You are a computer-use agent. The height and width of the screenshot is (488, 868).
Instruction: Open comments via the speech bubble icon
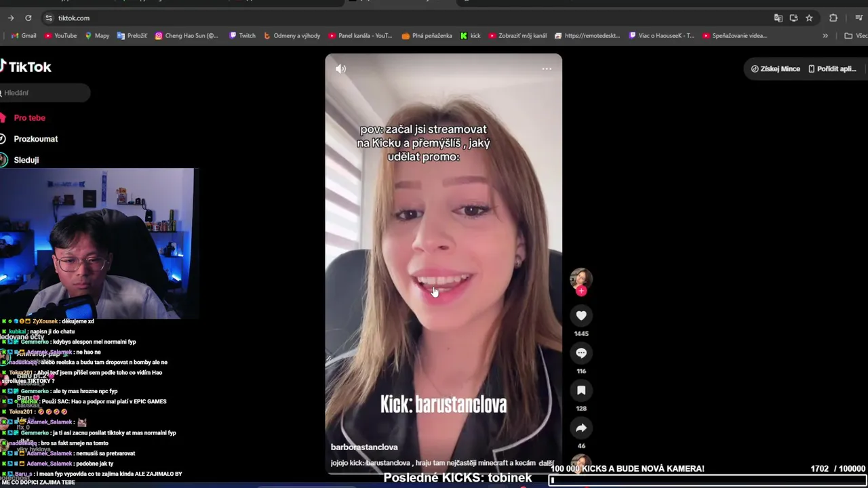pyautogui.click(x=581, y=352)
